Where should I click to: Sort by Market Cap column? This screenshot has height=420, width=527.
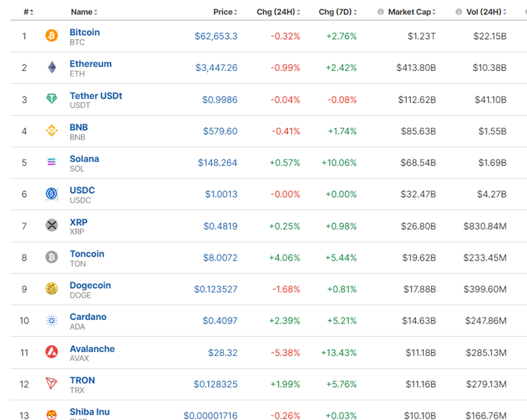coord(411,12)
